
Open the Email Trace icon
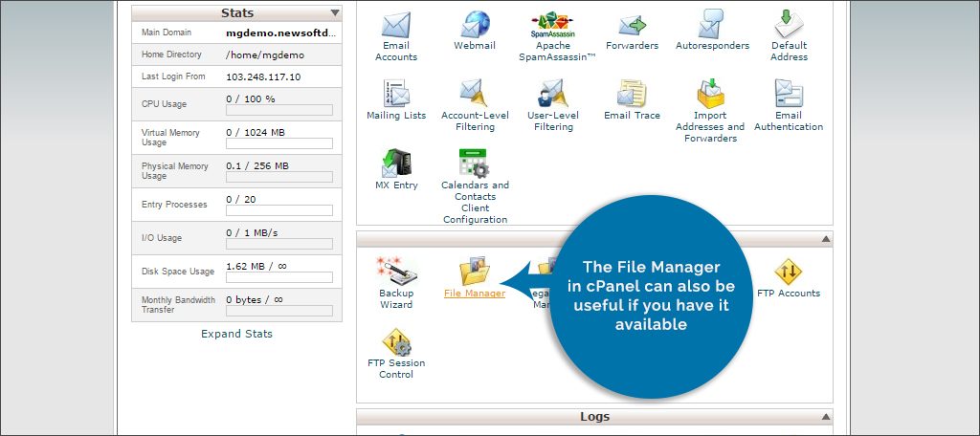pyautogui.click(x=632, y=94)
